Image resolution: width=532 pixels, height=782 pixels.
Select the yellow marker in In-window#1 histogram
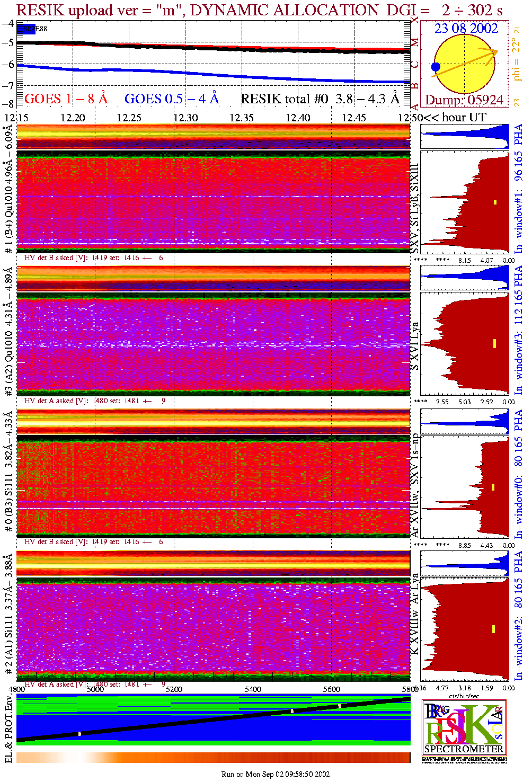point(495,202)
